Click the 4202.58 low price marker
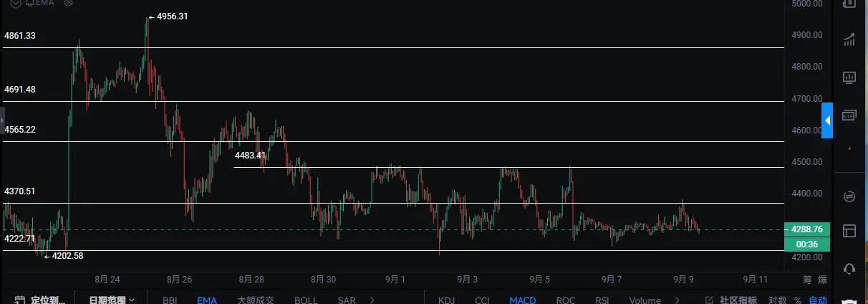Image resolution: width=868 pixels, height=304 pixels. (x=64, y=255)
